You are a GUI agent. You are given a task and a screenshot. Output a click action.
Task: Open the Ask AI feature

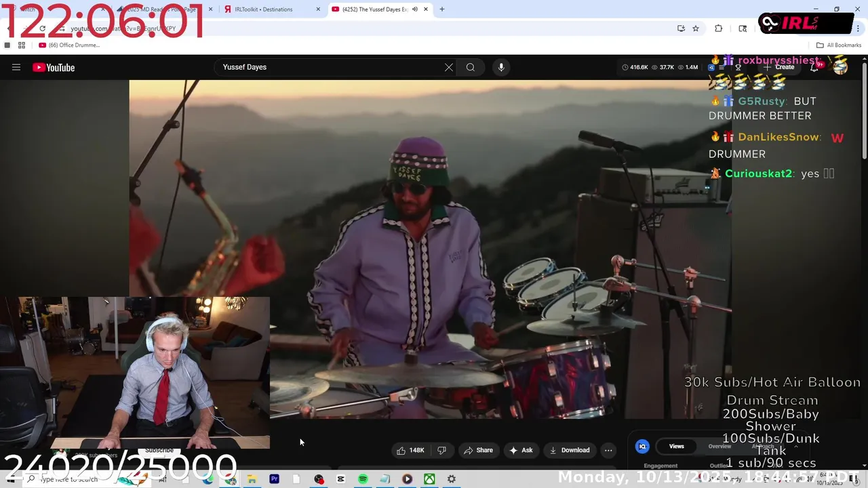coord(521,450)
